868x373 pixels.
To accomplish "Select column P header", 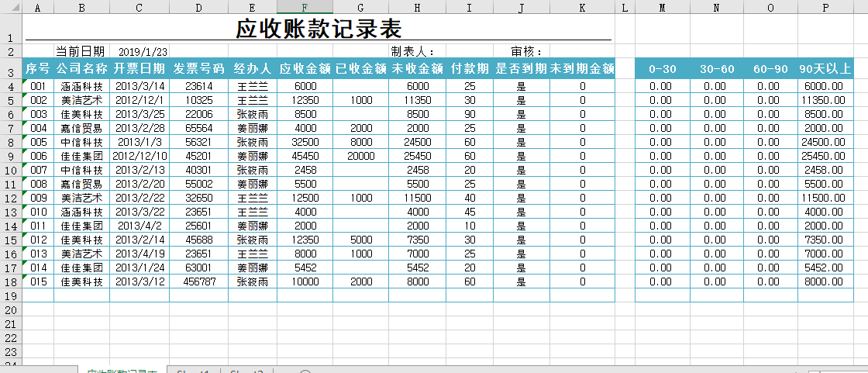I will pos(825,7).
